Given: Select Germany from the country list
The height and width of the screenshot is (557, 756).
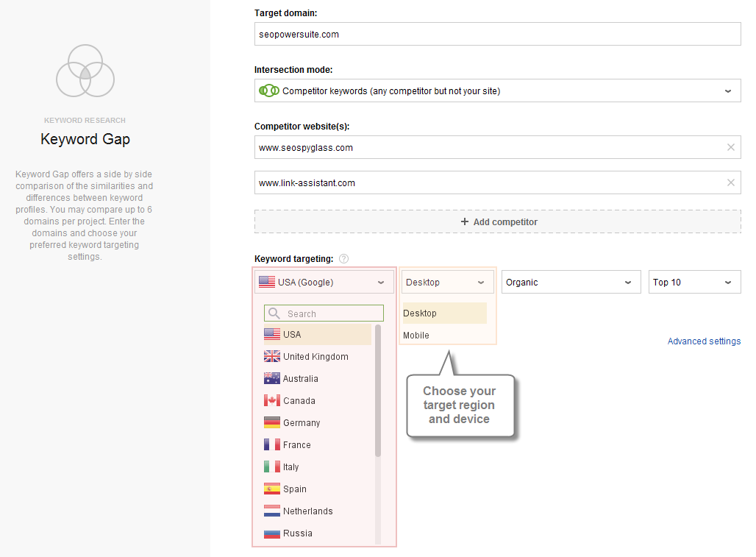Looking at the screenshot, I should pos(318,423).
